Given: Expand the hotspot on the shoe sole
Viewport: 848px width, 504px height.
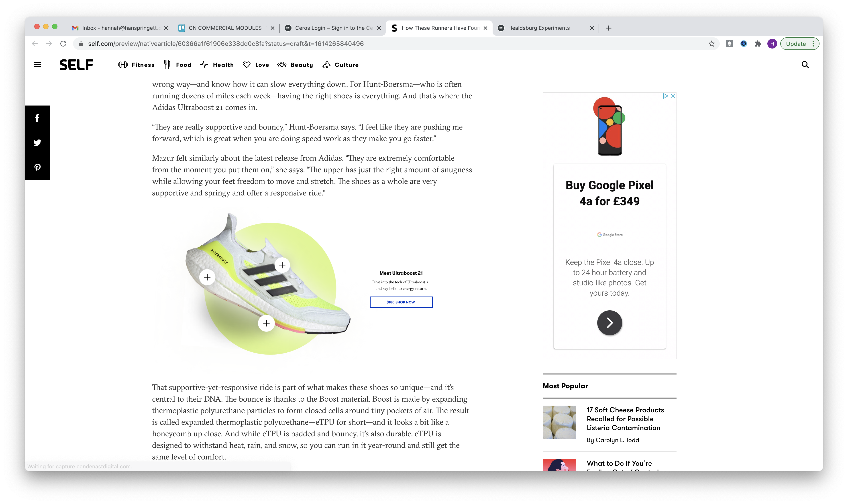Looking at the screenshot, I should pyautogui.click(x=266, y=323).
